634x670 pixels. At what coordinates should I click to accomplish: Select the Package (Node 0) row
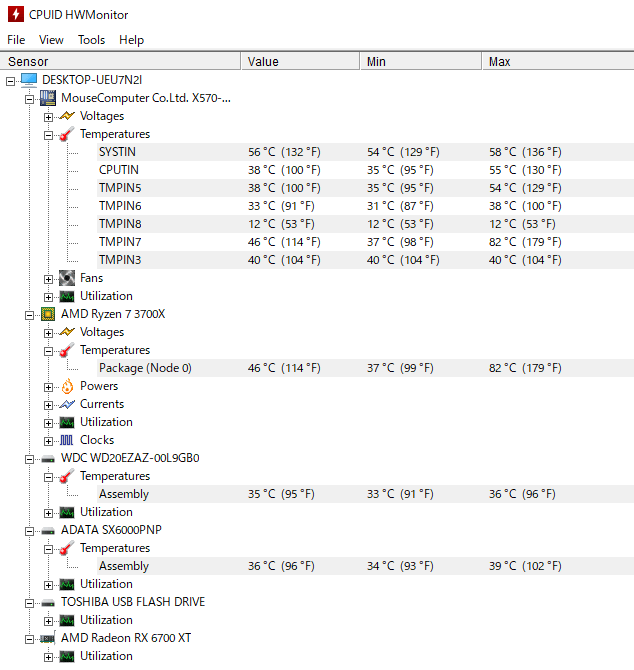pyautogui.click(x=365, y=368)
